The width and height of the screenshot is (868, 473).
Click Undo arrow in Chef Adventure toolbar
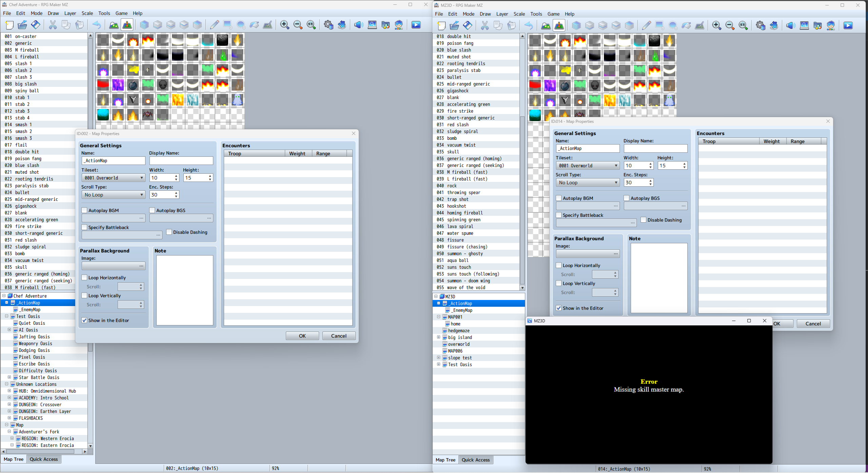pos(97,25)
